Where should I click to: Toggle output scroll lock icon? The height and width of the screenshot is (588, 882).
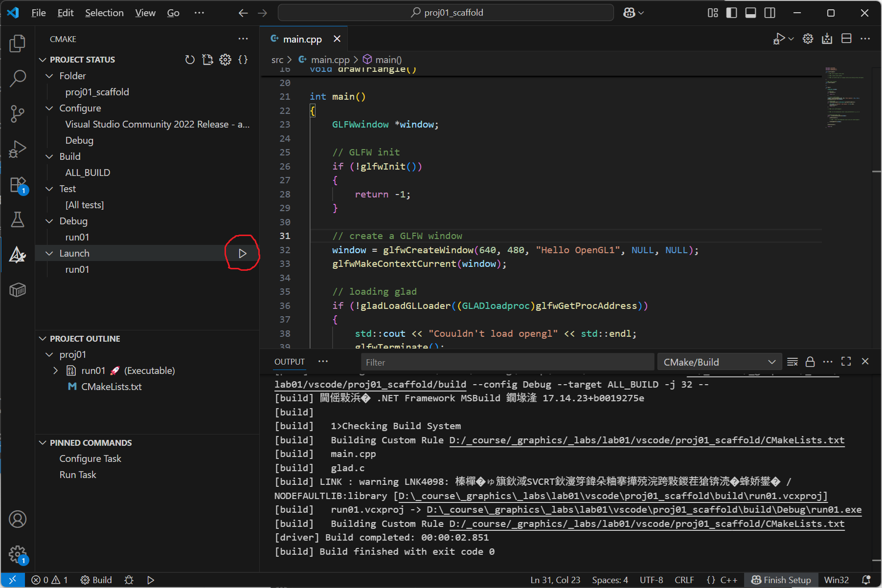coord(810,362)
